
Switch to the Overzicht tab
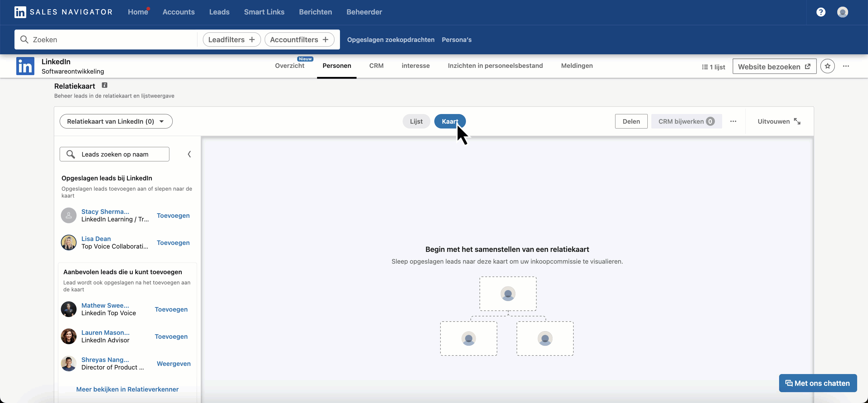(x=289, y=66)
